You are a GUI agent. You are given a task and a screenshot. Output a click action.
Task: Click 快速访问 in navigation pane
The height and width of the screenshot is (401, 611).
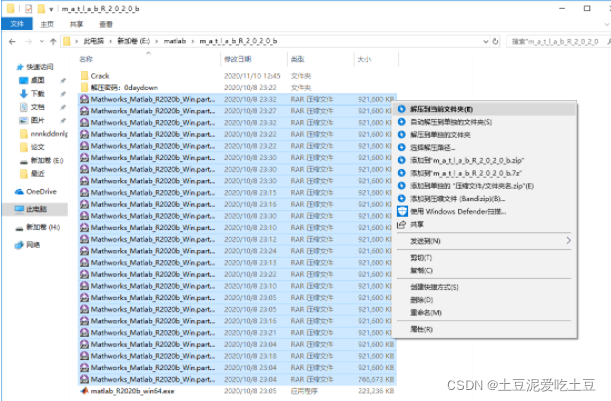[x=40, y=67]
